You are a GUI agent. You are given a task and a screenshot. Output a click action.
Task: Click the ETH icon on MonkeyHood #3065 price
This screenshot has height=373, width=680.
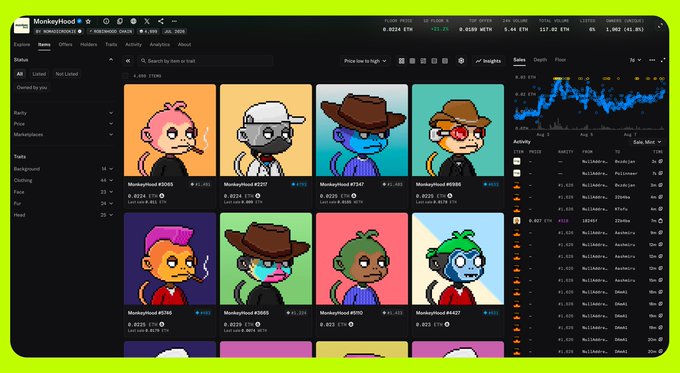point(161,196)
